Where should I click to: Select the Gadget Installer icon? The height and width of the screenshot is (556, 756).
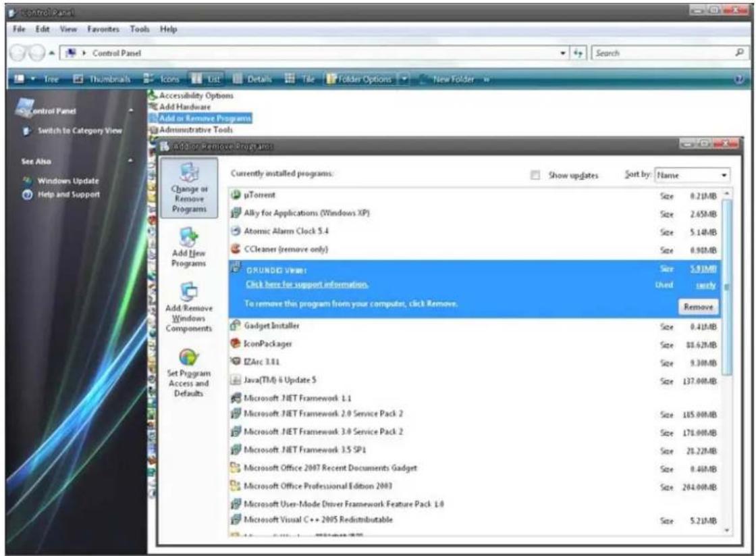point(236,326)
